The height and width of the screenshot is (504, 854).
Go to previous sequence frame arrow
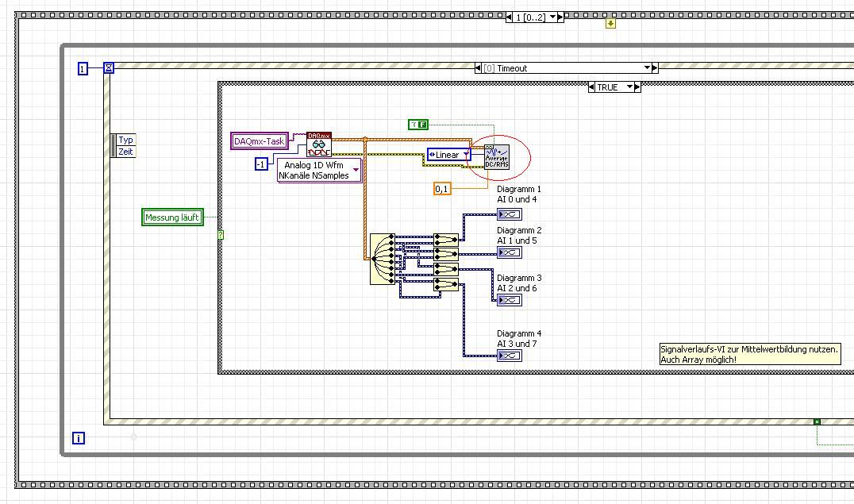(x=509, y=17)
